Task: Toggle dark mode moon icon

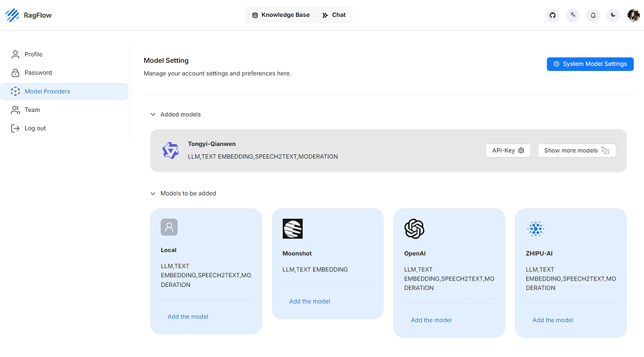Action: click(613, 15)
